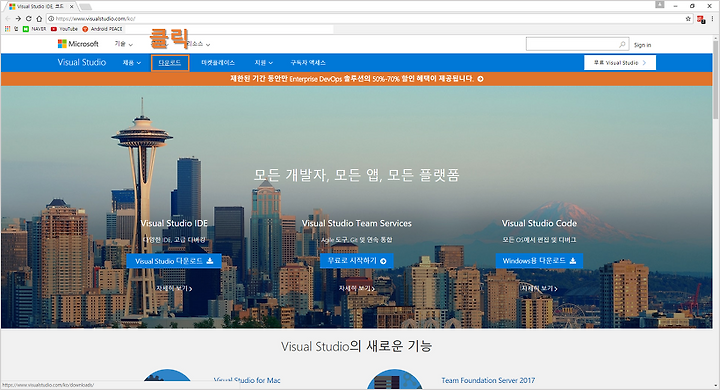Open the 다운로드 menu item
Image resolution: width=720 pixels, height=390 pixels.
click(170, 63)
